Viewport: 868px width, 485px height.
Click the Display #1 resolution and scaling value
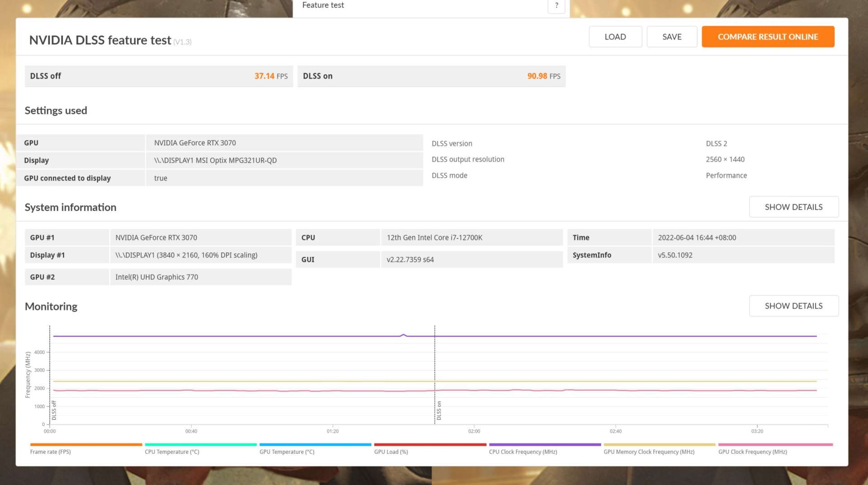[x=186, y=255]
